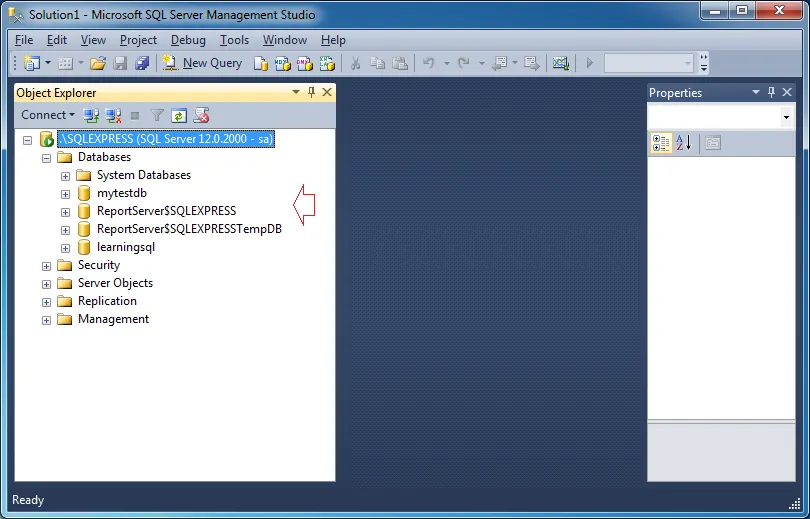Show Properties in Categorized view
This screenshot has width=810, height=519.
661,143
